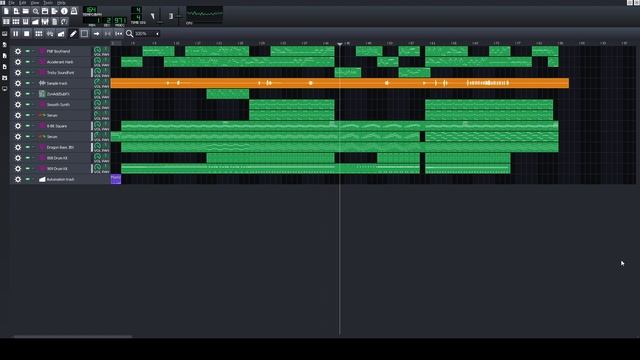The image size is (640, 360).
Task: Save the current project
Action: [45, 11]
